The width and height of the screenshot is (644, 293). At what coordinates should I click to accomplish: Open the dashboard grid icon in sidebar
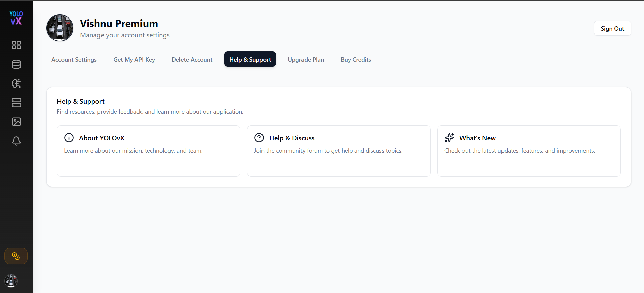tap(16, 45)
